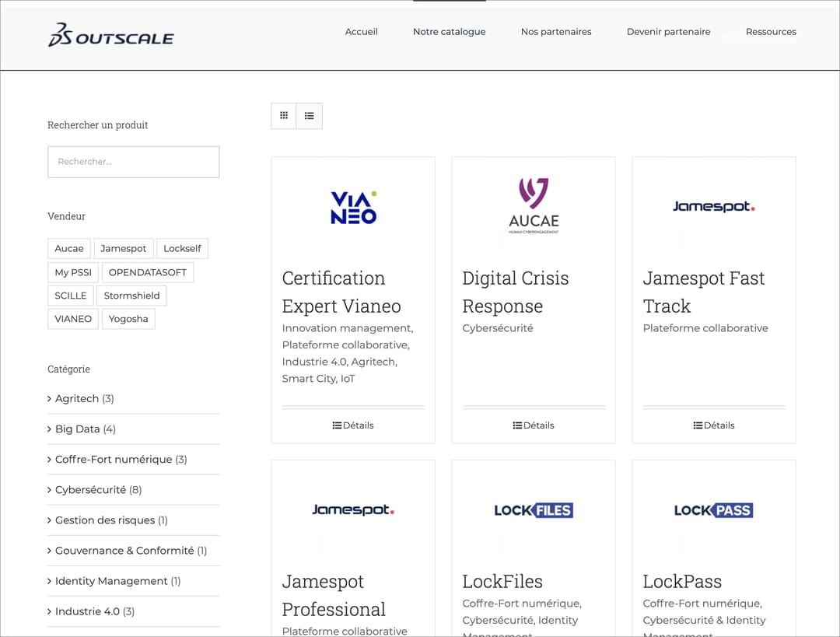The height and width of the screenshot is (637, 840).
Task: Open the Digital Crisis Response title
Action: click(x=516, y=292)
